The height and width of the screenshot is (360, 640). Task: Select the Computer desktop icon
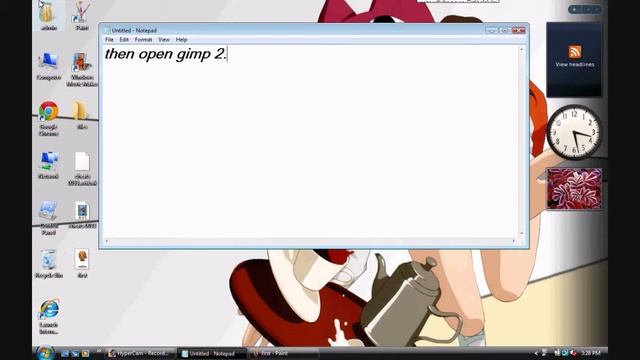[x=49, y=66]
